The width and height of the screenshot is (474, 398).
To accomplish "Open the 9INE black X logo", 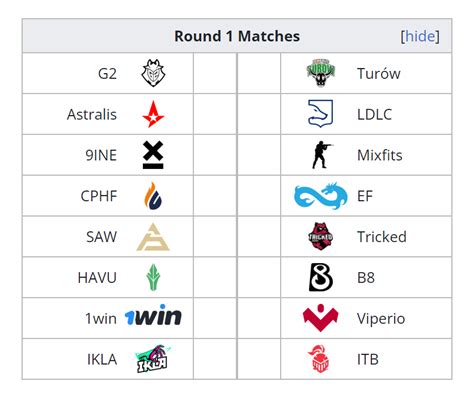I will pyautogui.click(x=153, y=155).
